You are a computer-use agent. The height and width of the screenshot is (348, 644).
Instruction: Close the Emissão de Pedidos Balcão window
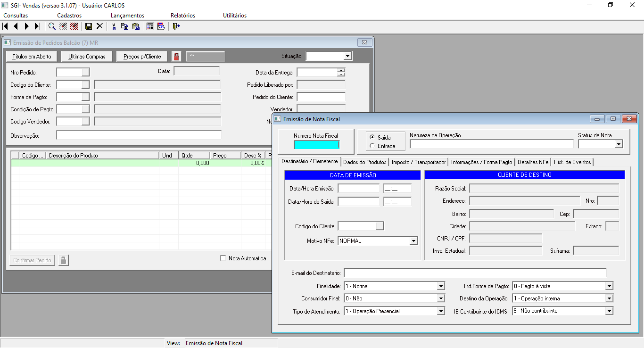364,42
